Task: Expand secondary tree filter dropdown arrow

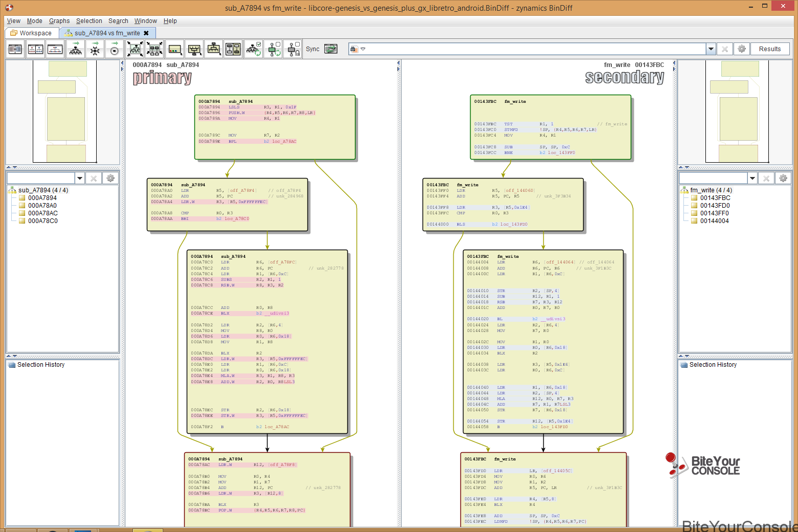Action: click(x=752, y=178)
